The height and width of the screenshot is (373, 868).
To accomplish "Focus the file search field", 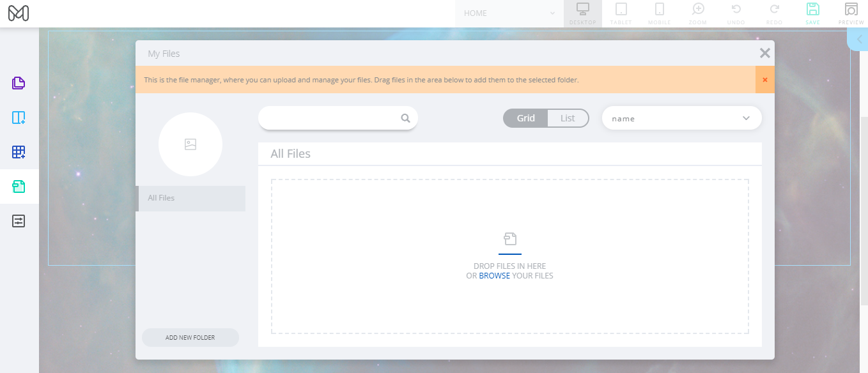I will click(x=337, y=118).
